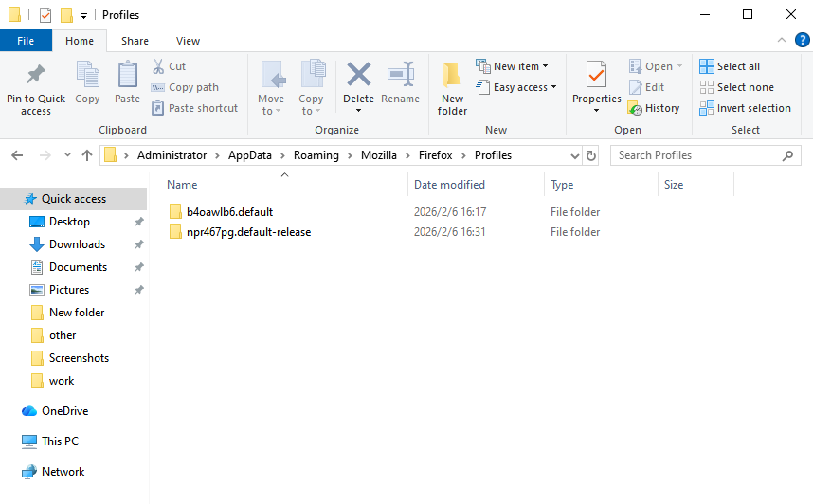
Task: Refresh the Profiles folder view
Action: click(x=591, y=155)
